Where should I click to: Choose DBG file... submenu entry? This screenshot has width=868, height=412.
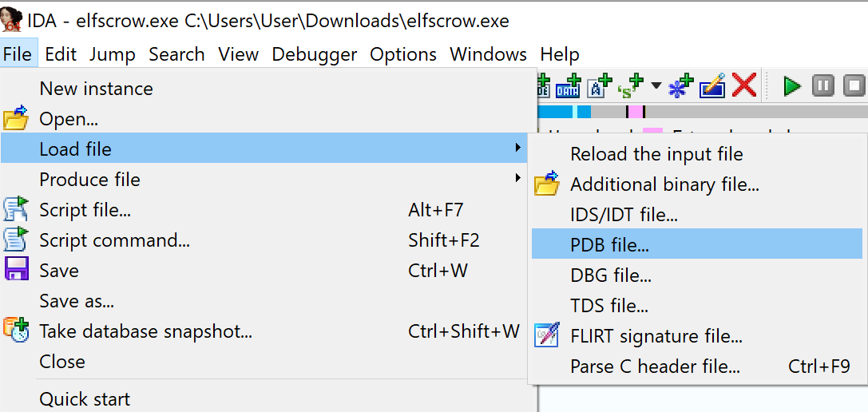point(697,275)
